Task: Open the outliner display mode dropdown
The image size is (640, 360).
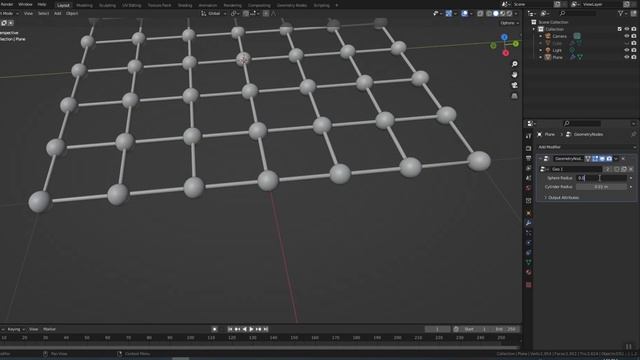Action: pos(532,13)
